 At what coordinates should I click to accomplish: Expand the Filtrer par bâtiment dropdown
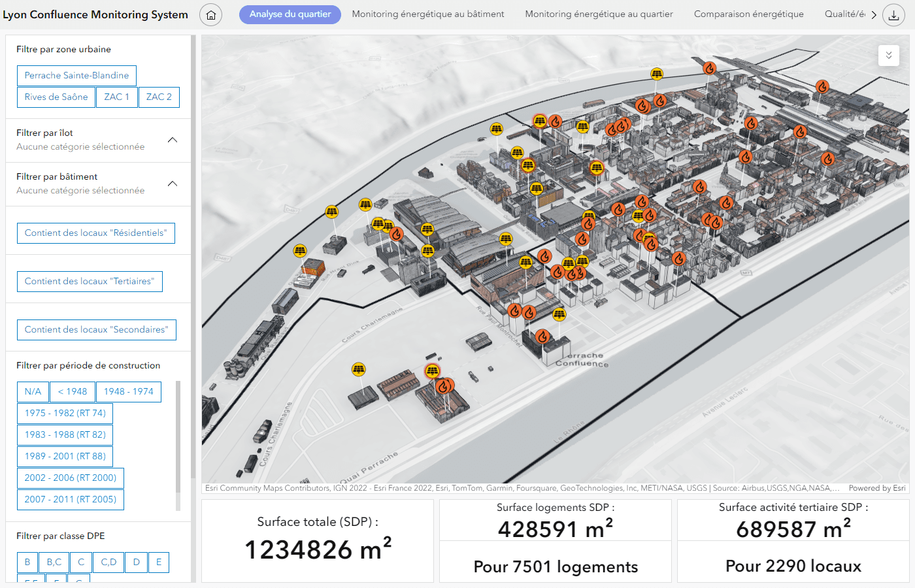[98, 184]
